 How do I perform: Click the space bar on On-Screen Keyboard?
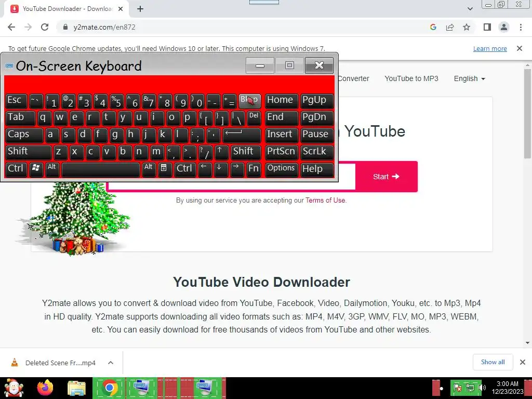pos(101,169)
